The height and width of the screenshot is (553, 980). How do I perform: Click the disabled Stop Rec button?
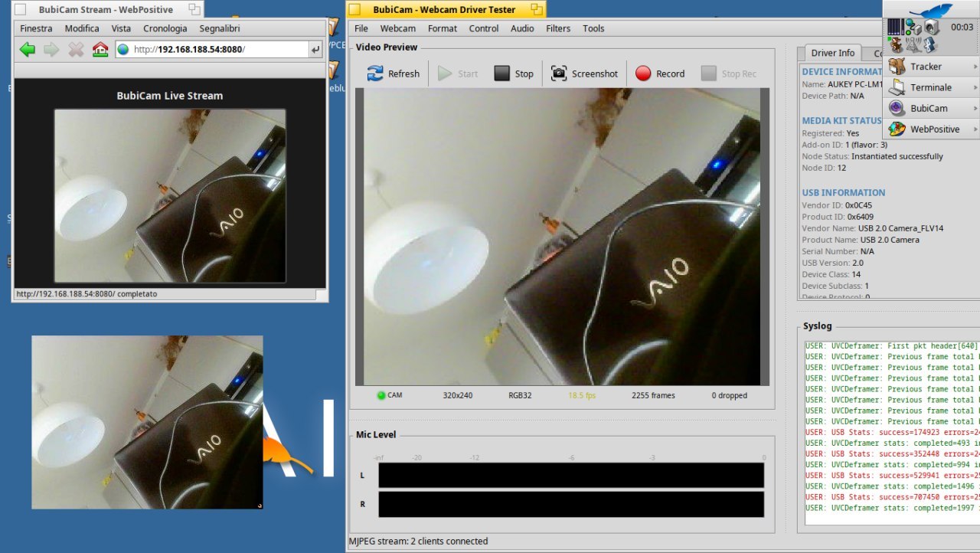tap(729, 74)
